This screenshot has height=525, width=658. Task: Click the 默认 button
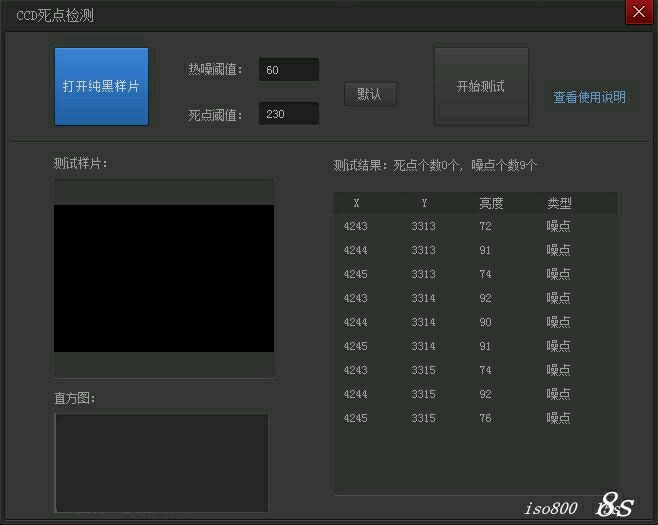tap(370, 94)
